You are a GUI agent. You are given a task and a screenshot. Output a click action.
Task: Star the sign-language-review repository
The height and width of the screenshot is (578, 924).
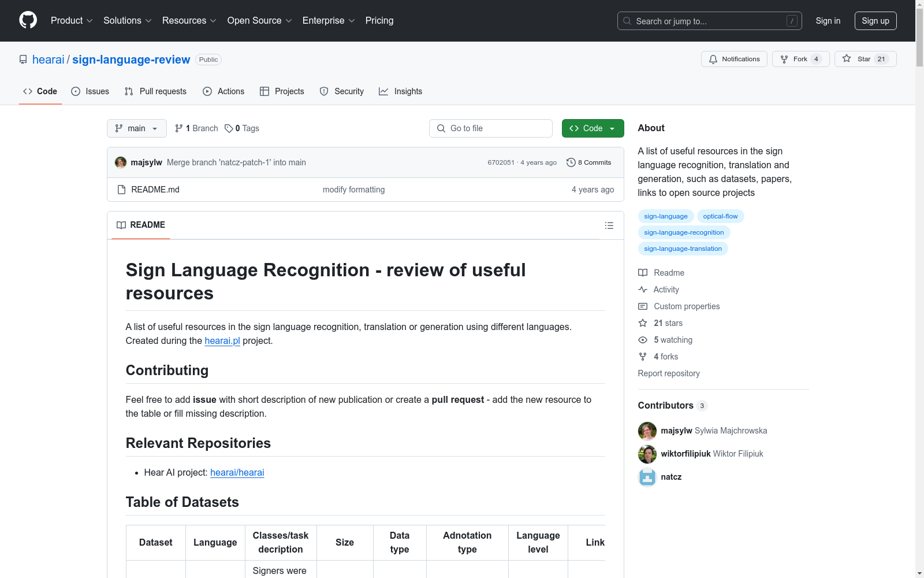point(865,59)
